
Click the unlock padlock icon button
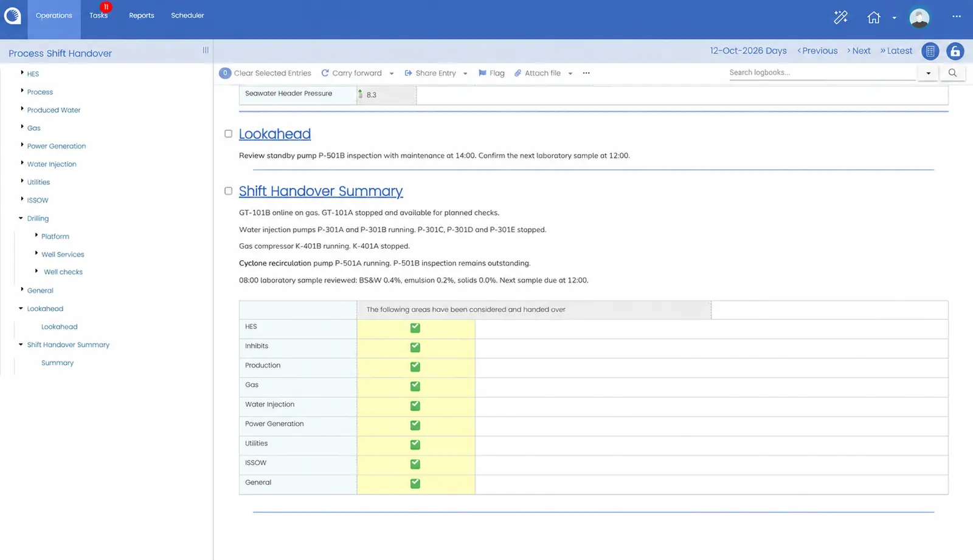tap(955, 52)
